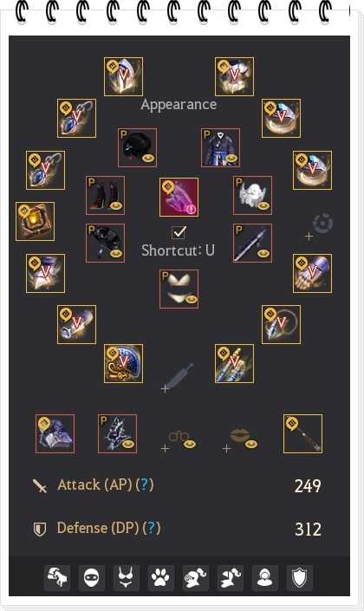
Task: Click the shield icon in bottom toolbar
Action: coord(300,577)
